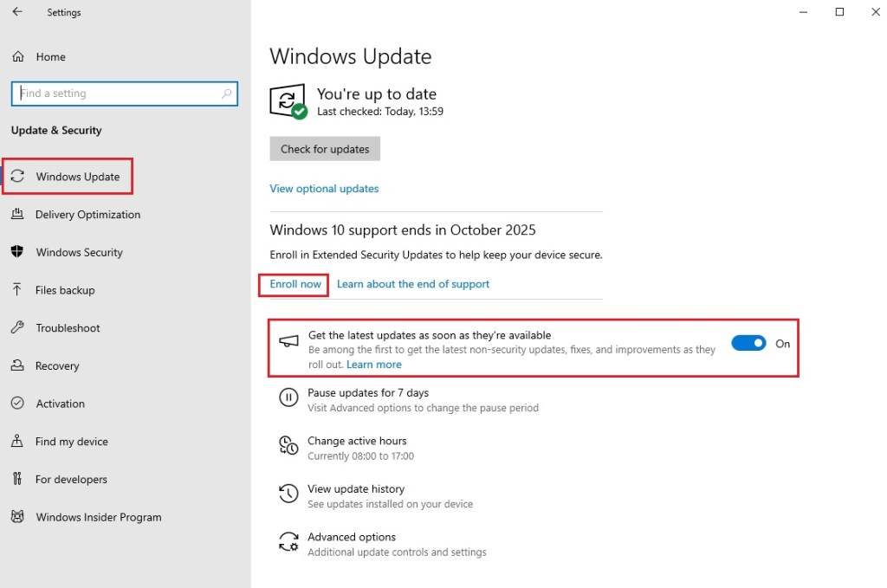Click the search magnifier icon
This screenshot has height=588, width=887.
click(227, 94)
